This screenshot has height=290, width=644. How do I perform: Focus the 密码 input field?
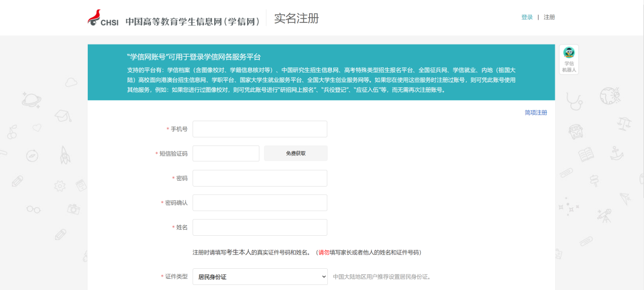tap(260, 178)
